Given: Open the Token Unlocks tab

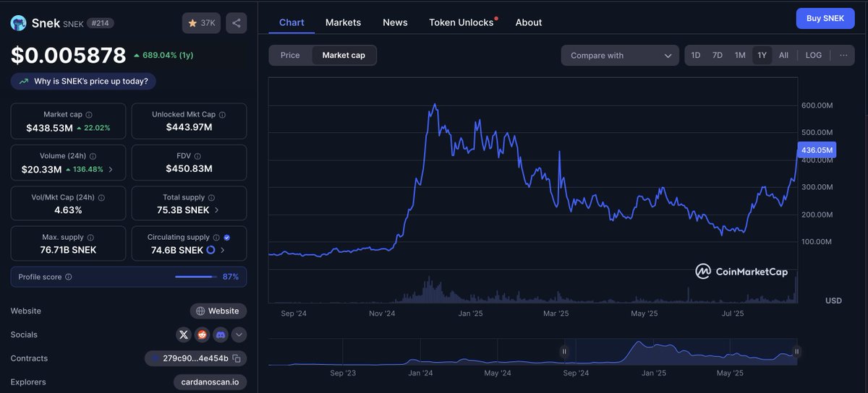Looking at the screenshot, I should [x=461, y=22].
